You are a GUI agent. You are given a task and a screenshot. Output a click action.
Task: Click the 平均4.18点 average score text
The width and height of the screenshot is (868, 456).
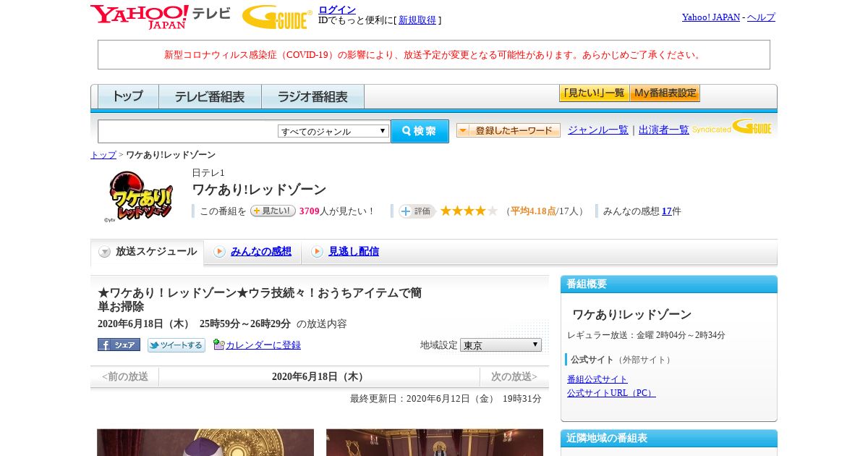pos(533,211)
